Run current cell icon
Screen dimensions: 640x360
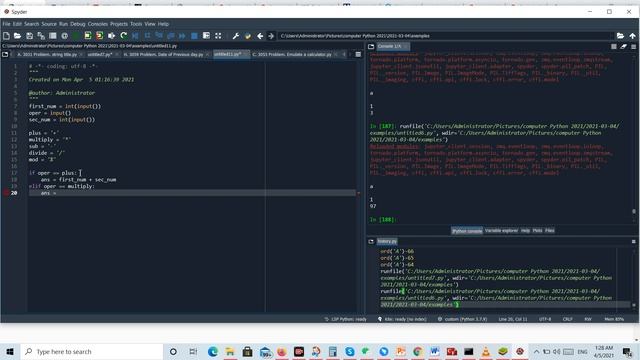(88, 36)
